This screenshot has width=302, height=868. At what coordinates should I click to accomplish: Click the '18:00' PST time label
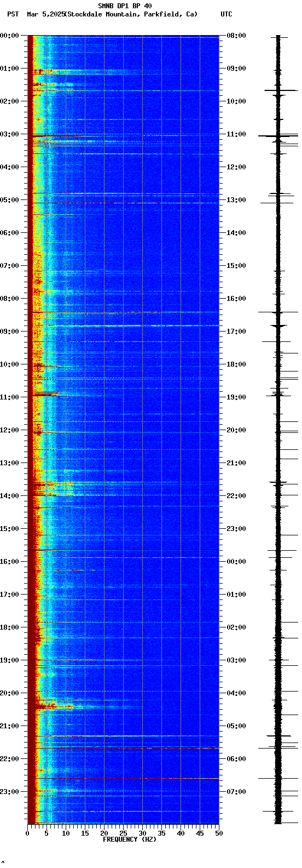pos(10,627)
